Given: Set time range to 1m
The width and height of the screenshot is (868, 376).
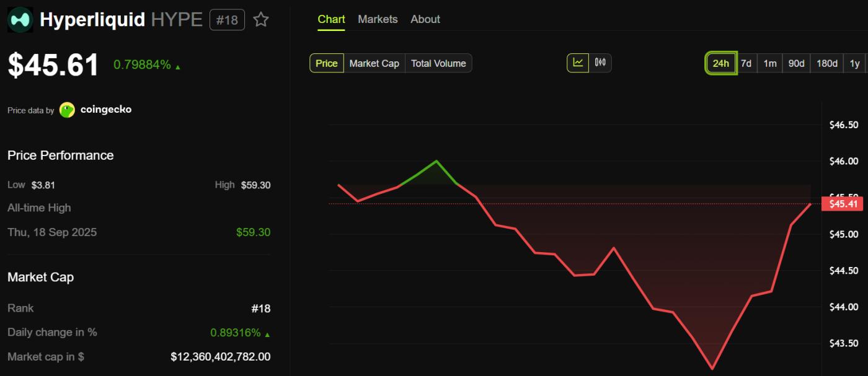Looking at the screenshot, I should [x=770, y=63].
